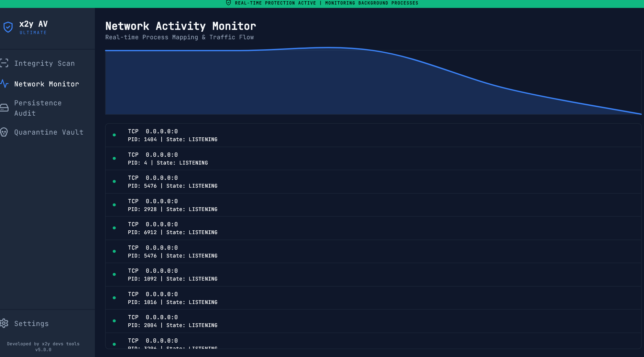Screen dimensions: 644x357
Task: Switch to the Network Monitor section
Action: click(47, 84)
